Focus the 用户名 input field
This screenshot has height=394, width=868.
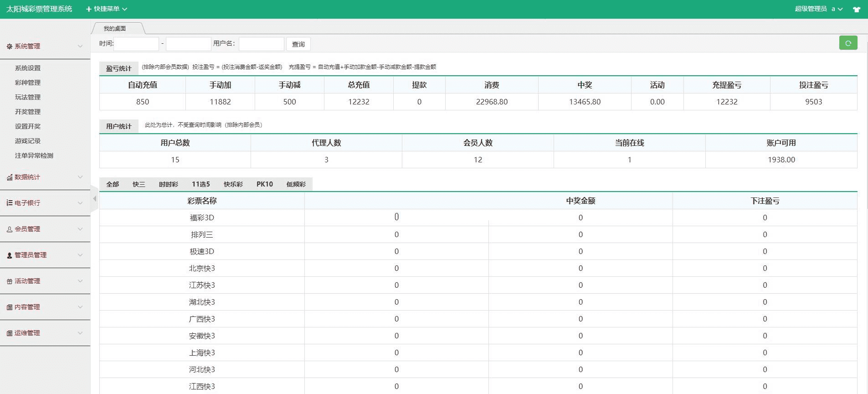pos(261,44)
